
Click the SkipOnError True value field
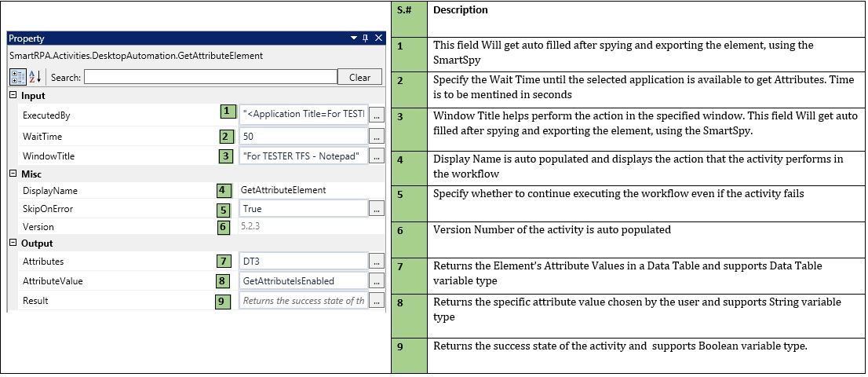[x=303, y=209]
